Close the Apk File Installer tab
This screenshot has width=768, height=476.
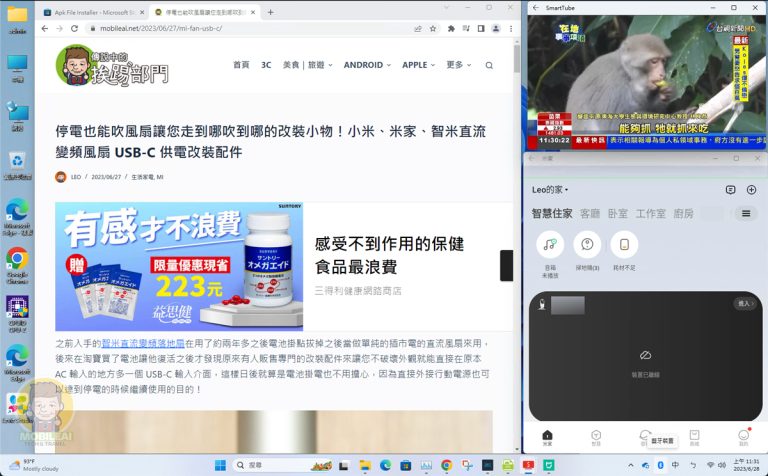point(142,12)
